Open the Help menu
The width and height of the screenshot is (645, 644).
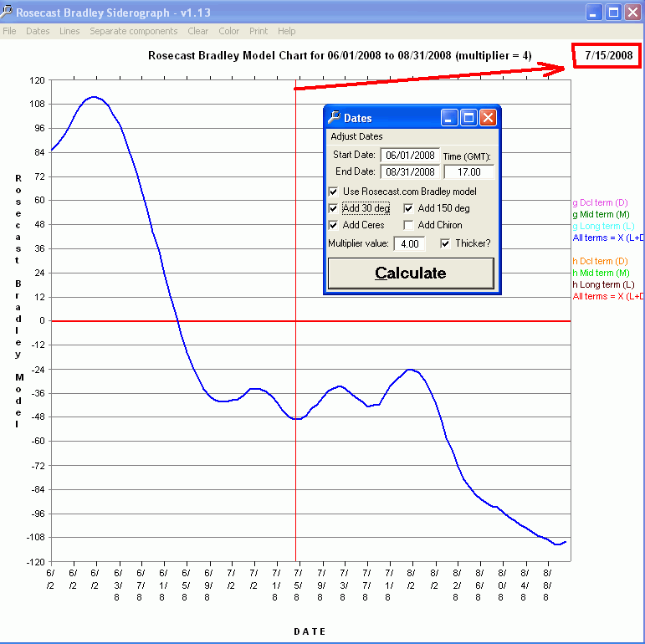286,31
